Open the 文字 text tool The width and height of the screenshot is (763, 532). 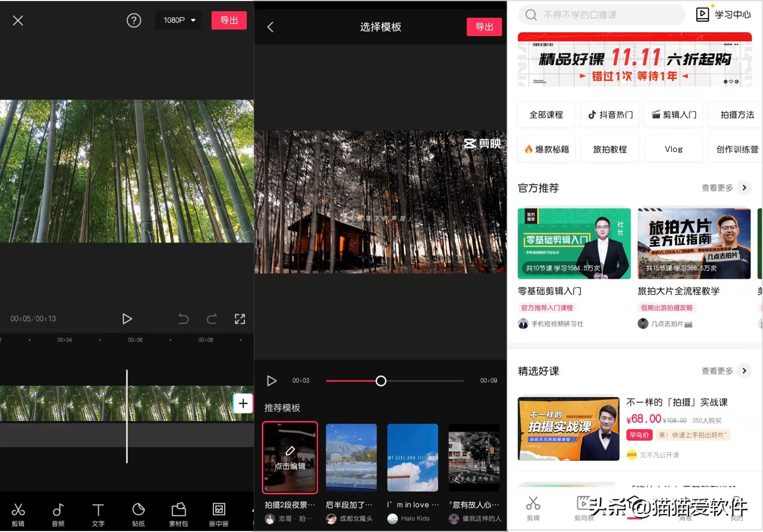[98, 512]
